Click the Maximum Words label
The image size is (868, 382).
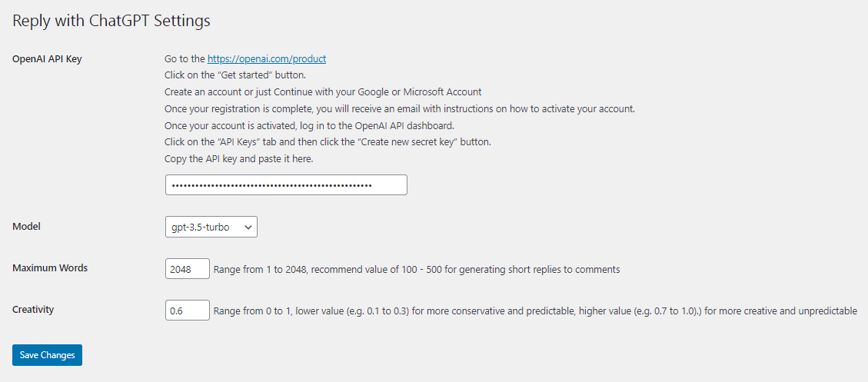click(50, 268)
